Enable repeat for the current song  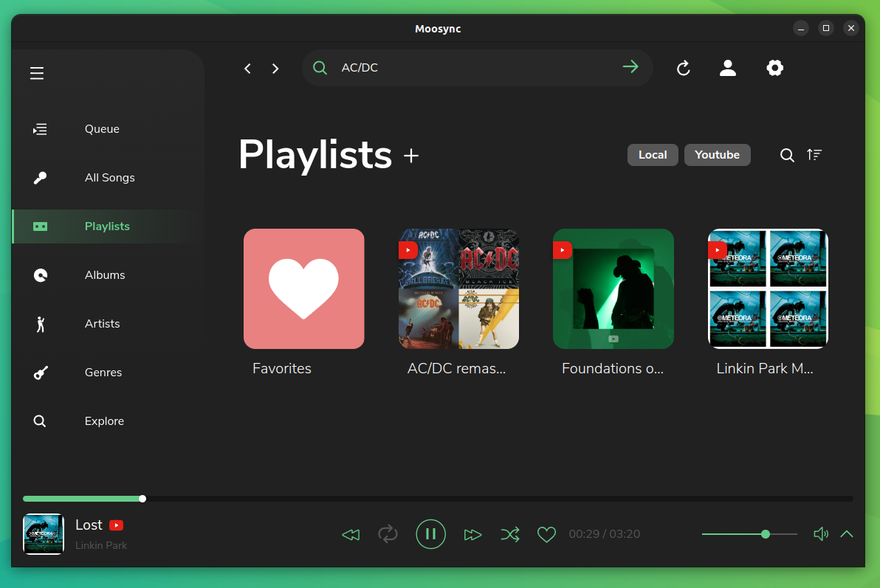point(388,534)
